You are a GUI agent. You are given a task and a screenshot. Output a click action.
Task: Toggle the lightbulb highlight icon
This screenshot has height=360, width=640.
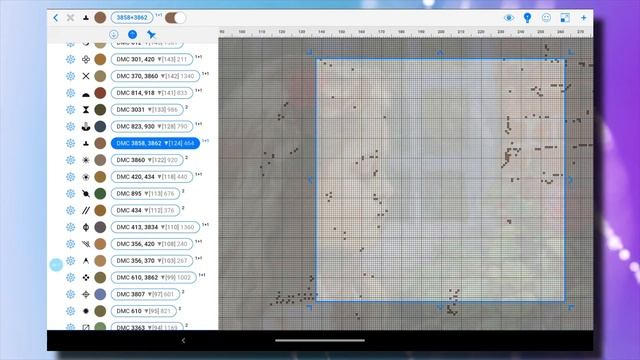(527, 18)
